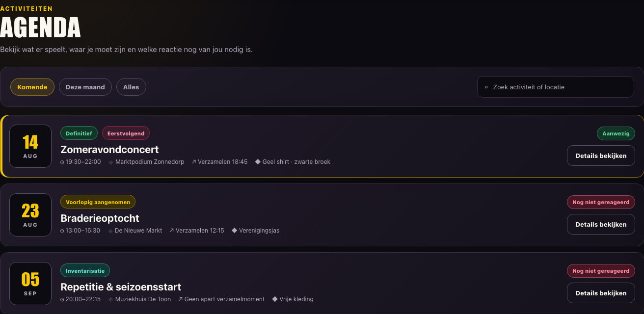644x314 pixels.
Task: Click Nog niet gereageerd badge for Braderieoptocht
Action: point(601,202)
